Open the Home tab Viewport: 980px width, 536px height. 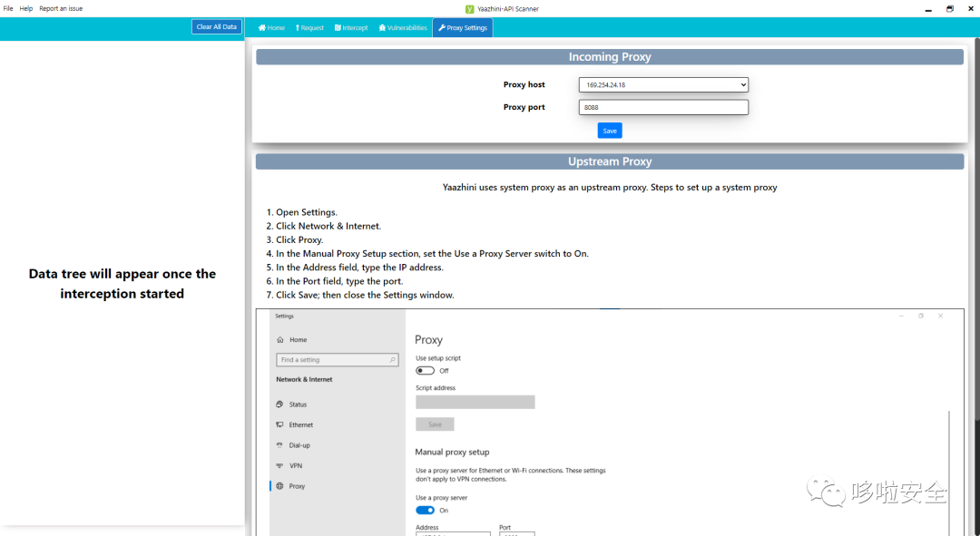pyautogui.click(x=271, y=27)
